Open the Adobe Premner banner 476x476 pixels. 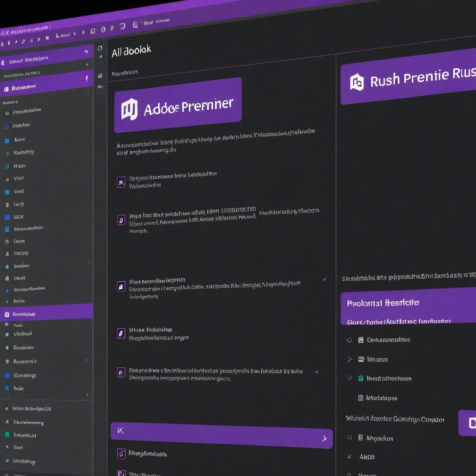(x=178, y=106)
